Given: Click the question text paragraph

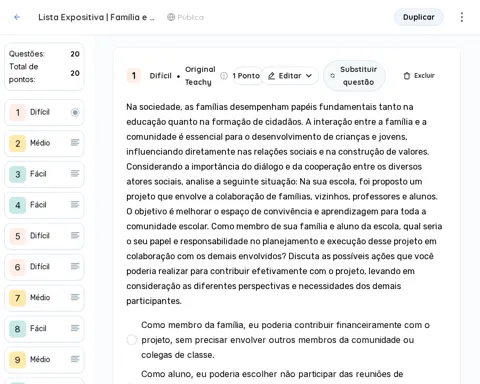Looking at the screenshot, I should click(x=284, y=204).
